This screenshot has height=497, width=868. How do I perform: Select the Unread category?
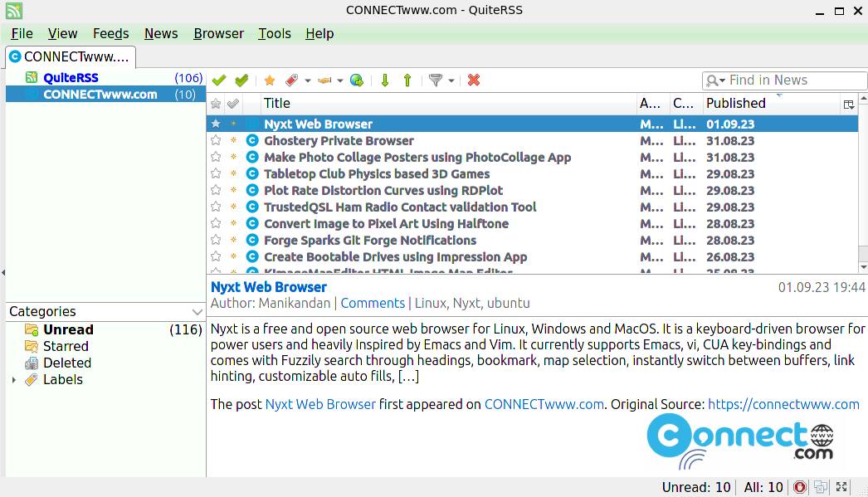(105, 330)
